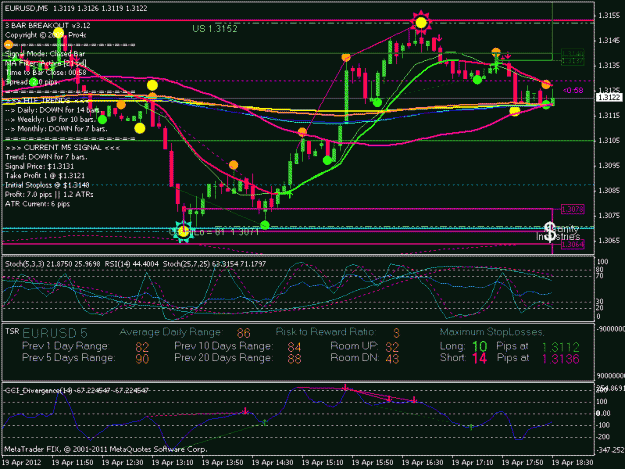This screenshot has height=469, width=625.
Task: Click '19 Apr 2012' on the time axis
Action: (x=22, y=463)
